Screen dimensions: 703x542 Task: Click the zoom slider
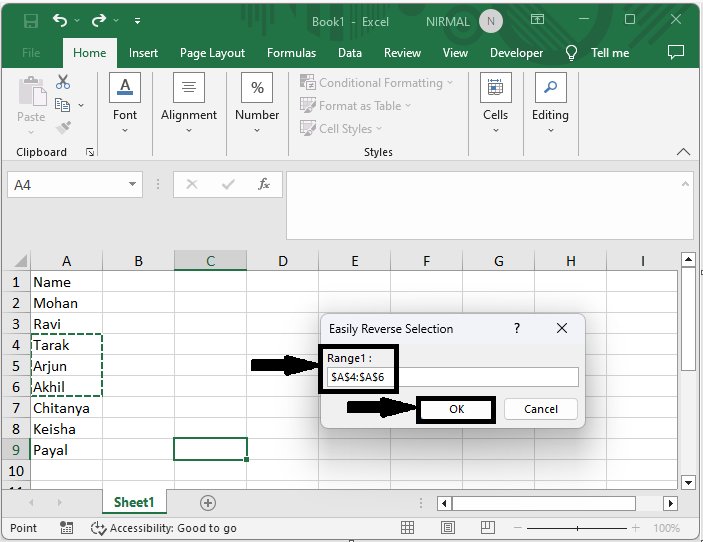pyautogui.click(x=577, y=528)
